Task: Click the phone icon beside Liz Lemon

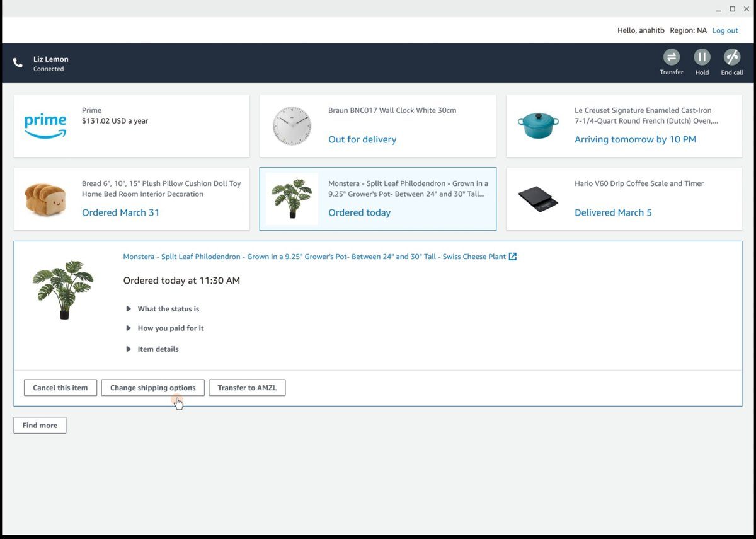Action: (18, 63)
